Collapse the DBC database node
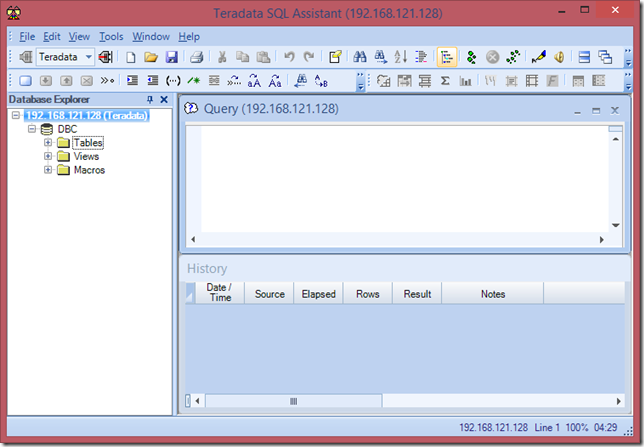This screenshot has height=447, width=644. 32,129
